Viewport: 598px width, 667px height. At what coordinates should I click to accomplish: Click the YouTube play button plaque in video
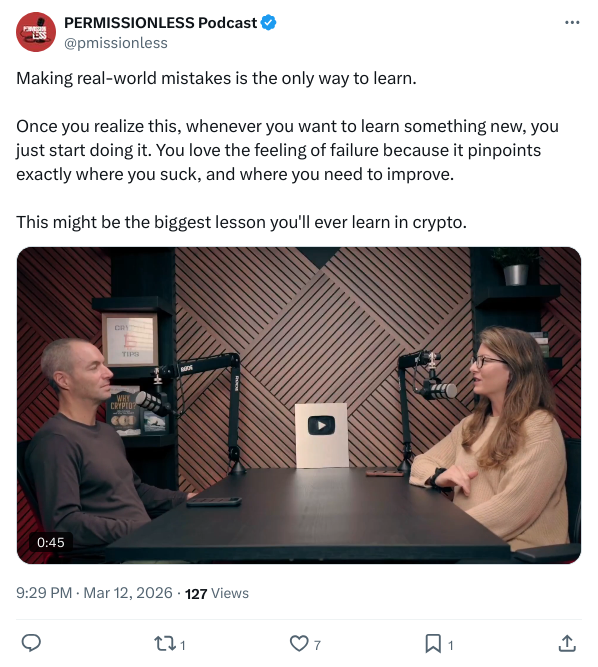point(322,435)
